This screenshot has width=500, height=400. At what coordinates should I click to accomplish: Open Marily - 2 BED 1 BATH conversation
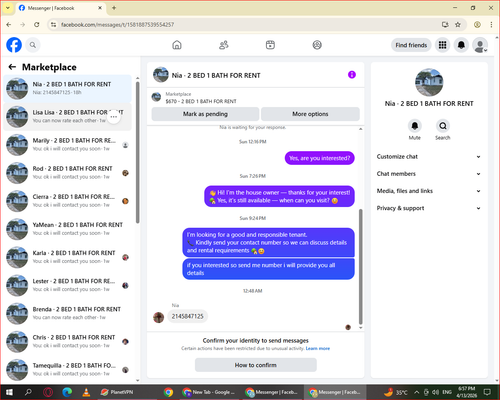(68, 145)
